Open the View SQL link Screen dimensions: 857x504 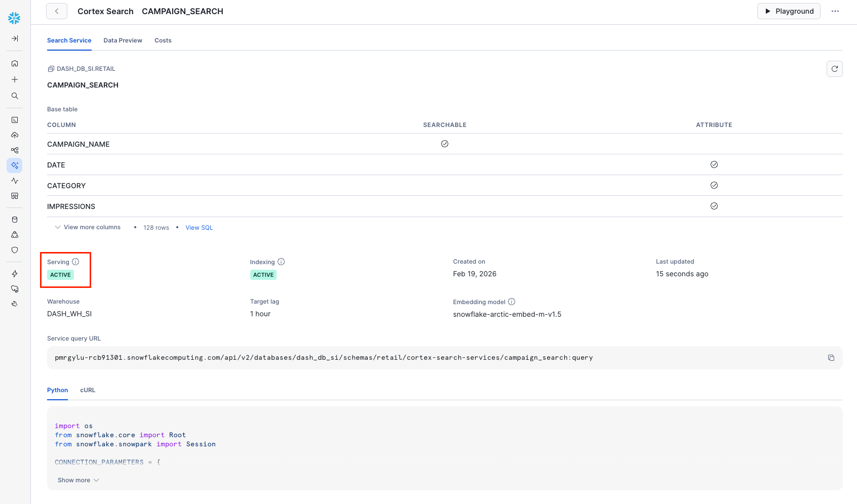click(199, 228)
